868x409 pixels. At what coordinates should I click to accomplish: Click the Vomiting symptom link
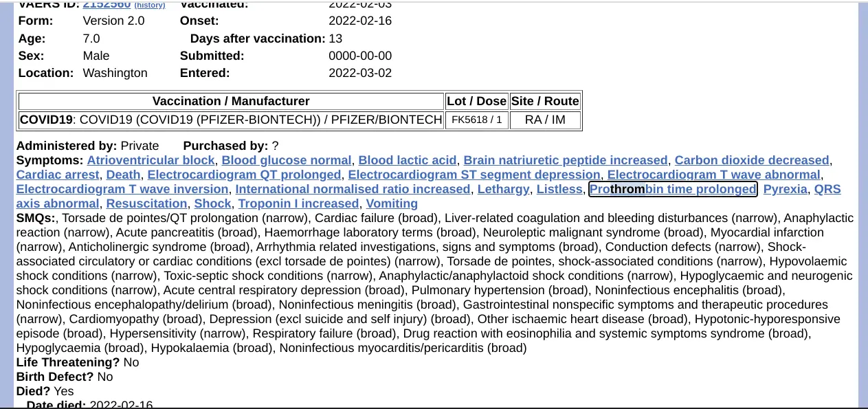[392, 203]
